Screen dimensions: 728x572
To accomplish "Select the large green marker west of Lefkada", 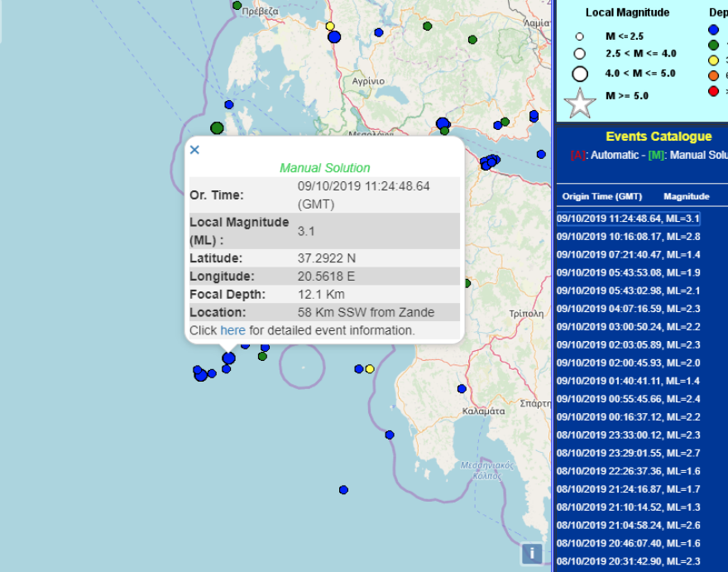I will coord(217,127).
